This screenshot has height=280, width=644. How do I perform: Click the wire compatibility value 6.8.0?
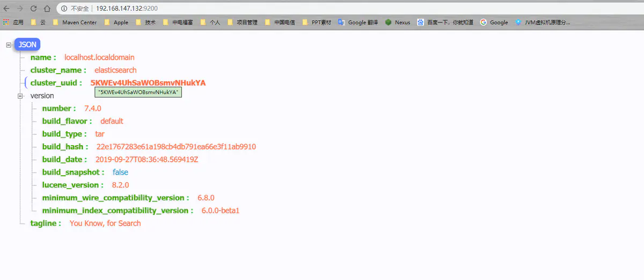point(206,198)
